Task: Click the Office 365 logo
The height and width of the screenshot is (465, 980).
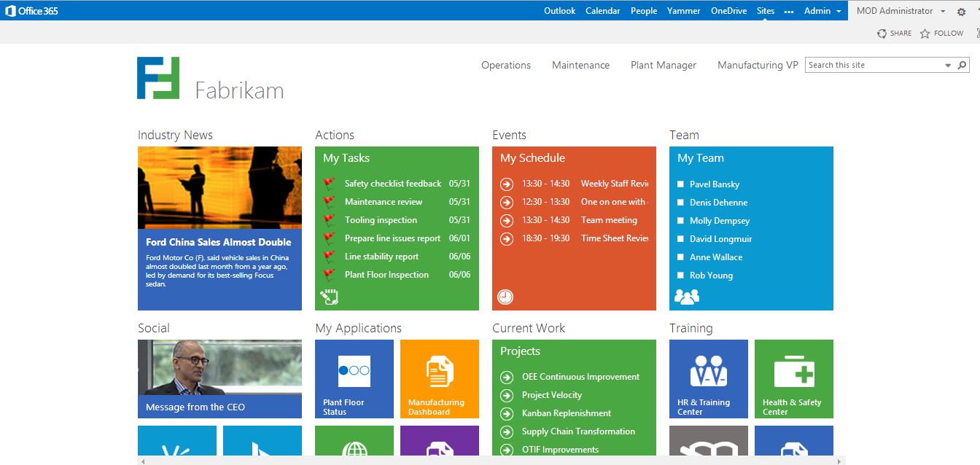Action: pos(31,11)
